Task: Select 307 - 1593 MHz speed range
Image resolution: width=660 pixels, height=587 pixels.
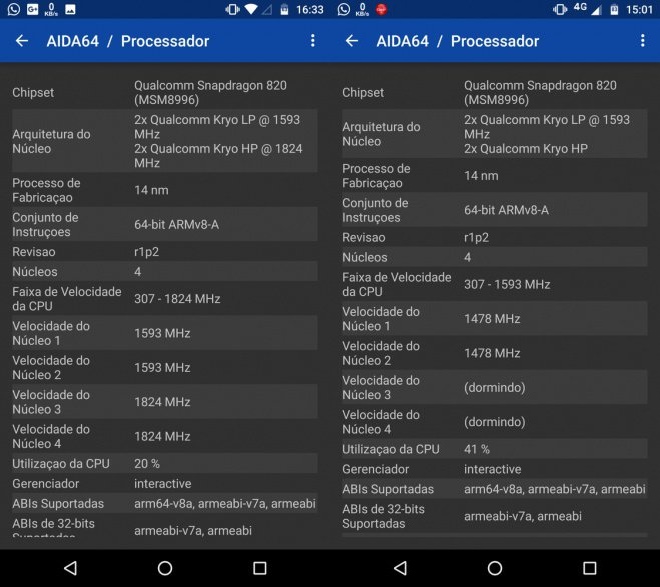Action: [x=507, y=284]
